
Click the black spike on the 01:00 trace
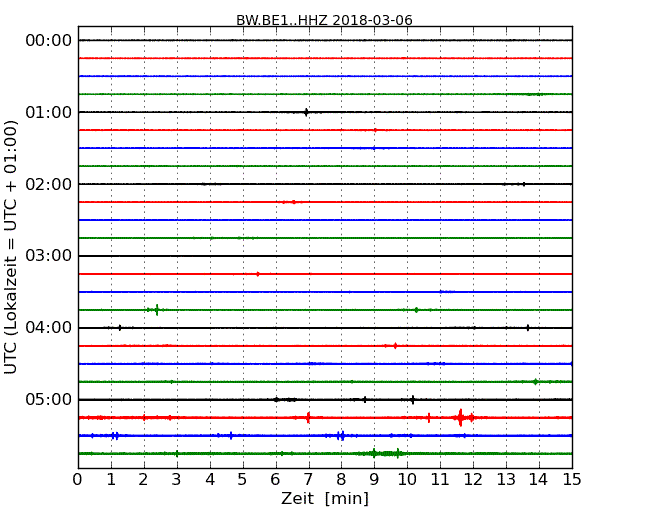306,112
